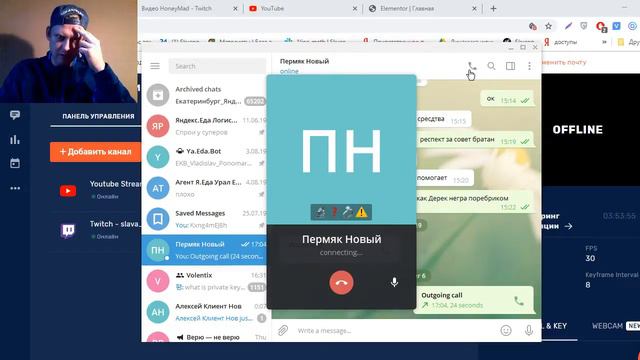Open the calendar sidebar icon

tap(15, 163)
